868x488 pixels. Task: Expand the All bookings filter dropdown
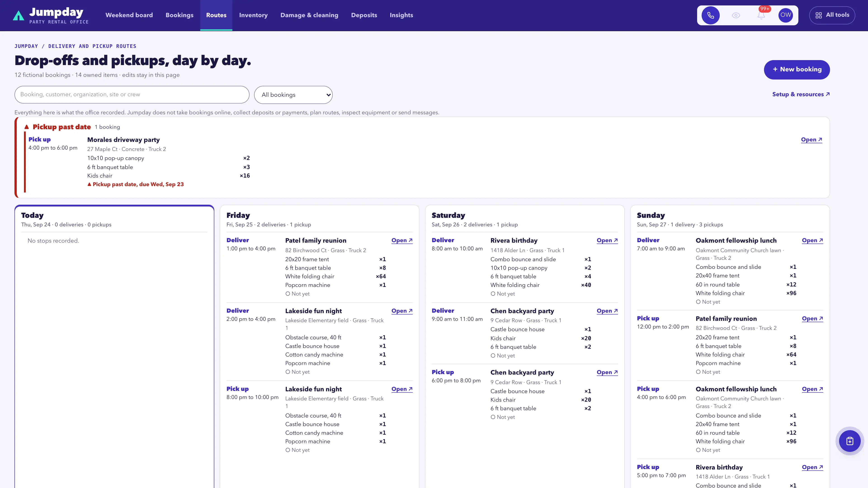[293, 95]
